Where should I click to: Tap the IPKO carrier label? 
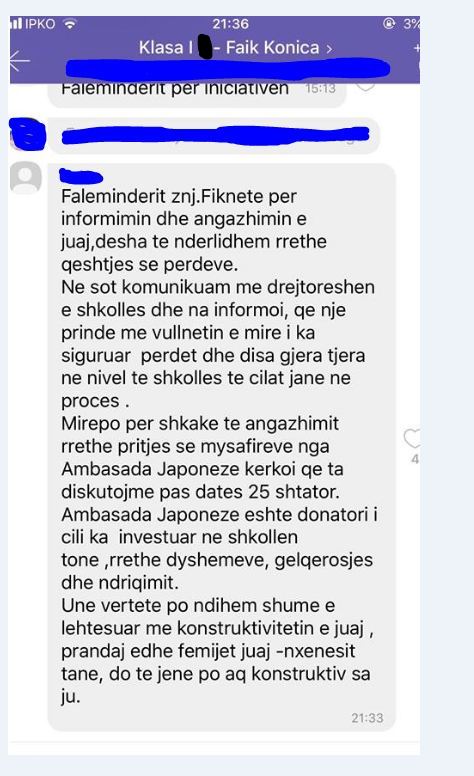pyautogui.click(x=40, y=23)
